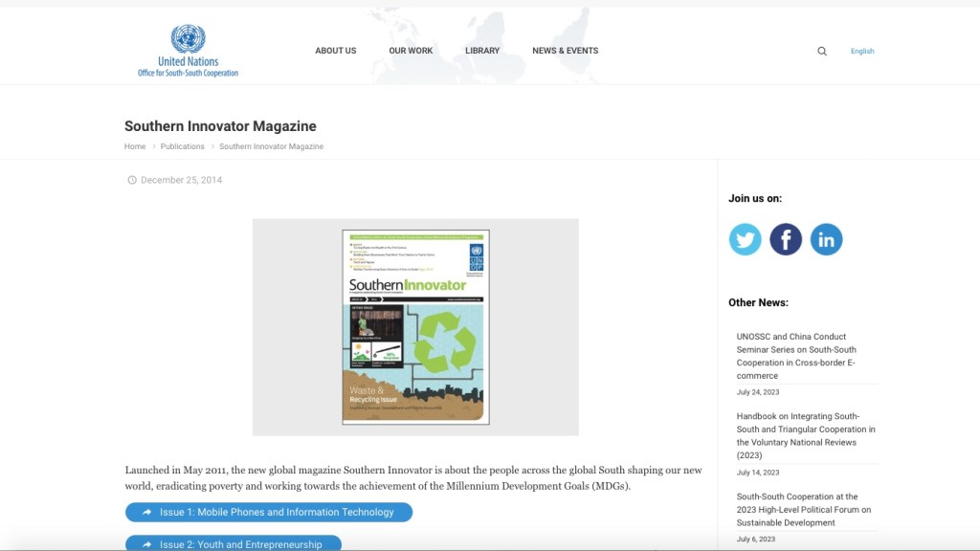Select Southern Innovator Magazine breadcrumb item
The image size is (980, 551).
pos(271,146)
